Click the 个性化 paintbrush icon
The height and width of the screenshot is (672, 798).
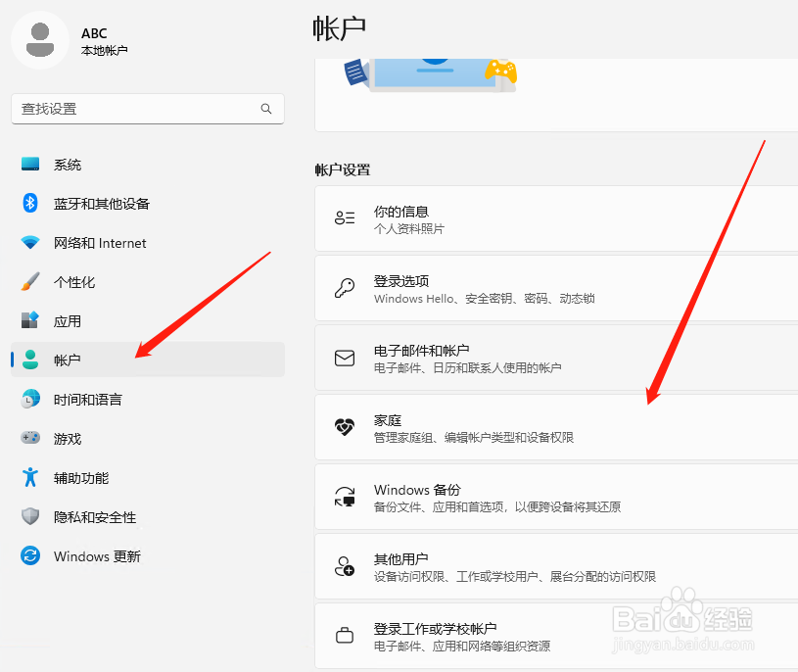tap(30, 281)
